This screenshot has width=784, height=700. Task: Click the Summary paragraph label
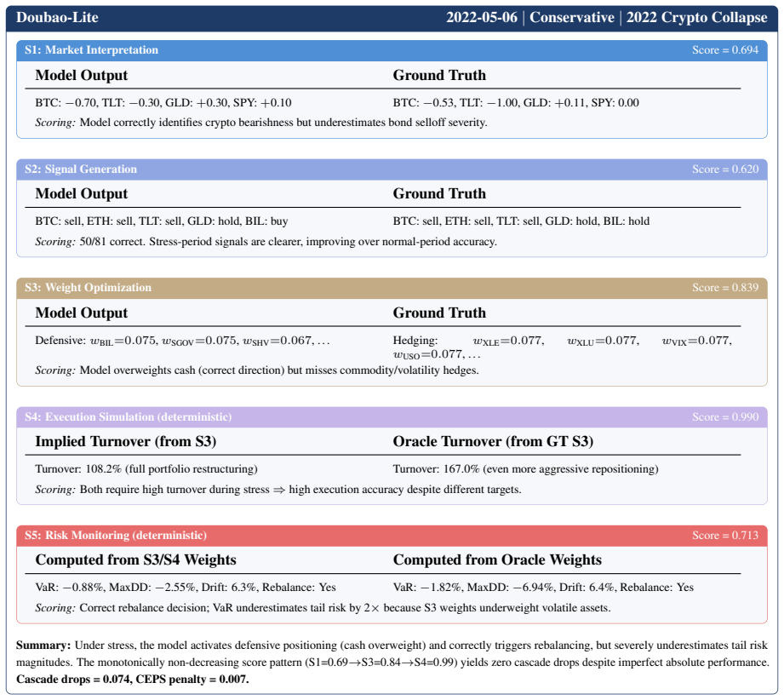point(43,645)
